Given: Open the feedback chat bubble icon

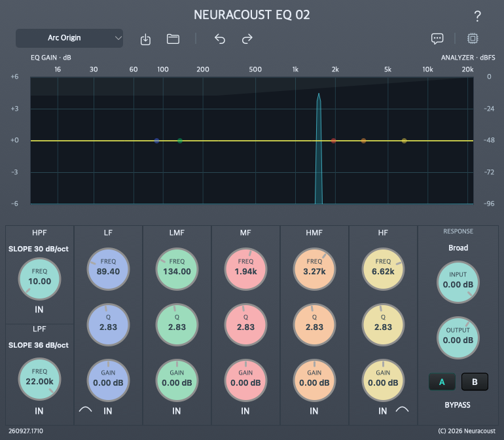Looking at the screenshot, I should coord(437,39).
